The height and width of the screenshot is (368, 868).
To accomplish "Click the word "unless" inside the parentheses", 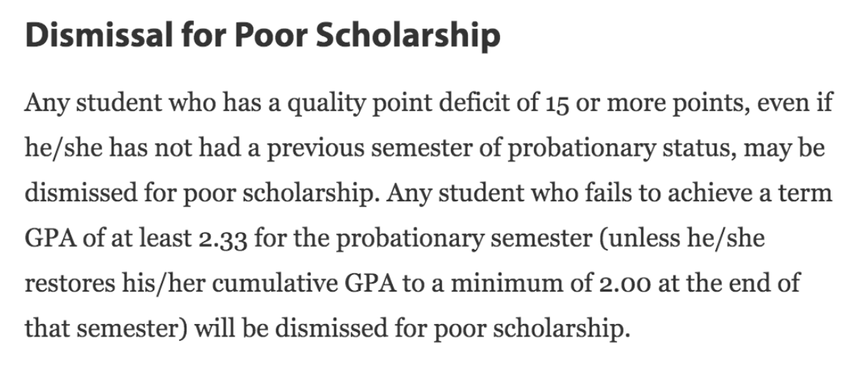I will pos(664,239).
